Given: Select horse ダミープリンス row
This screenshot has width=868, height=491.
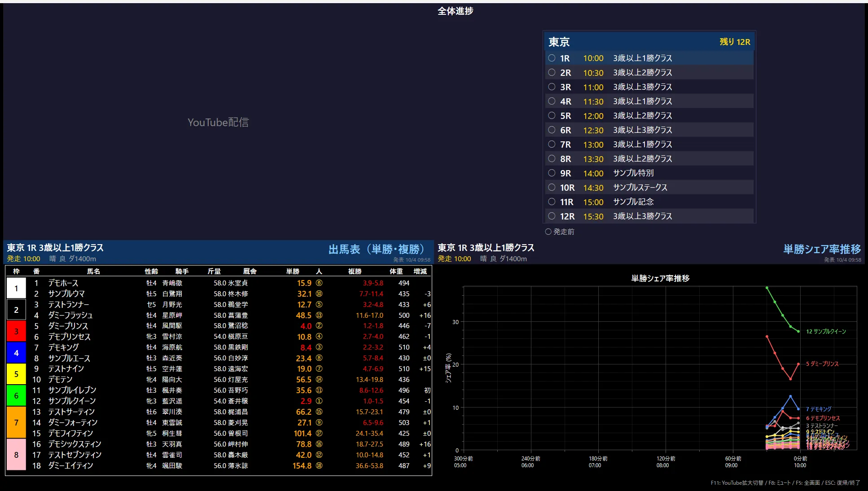Looking at the screenshot, I should 229,326.
